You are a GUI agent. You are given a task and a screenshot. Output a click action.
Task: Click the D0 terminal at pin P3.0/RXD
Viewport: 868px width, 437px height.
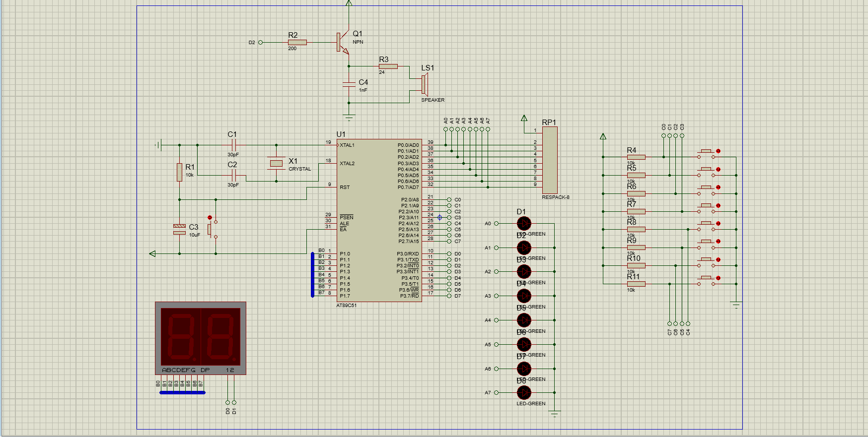coord(449,253)
